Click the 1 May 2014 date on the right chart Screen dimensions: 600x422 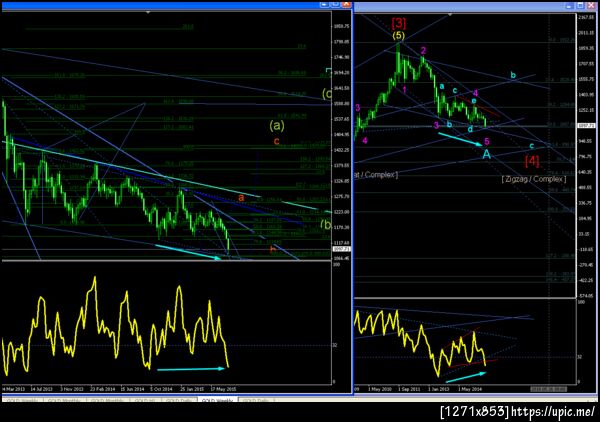470,389
